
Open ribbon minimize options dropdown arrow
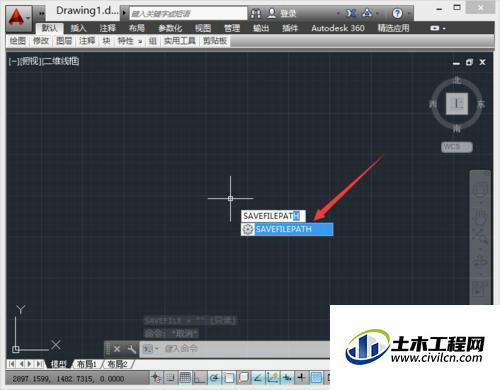[x=444, y=29]
